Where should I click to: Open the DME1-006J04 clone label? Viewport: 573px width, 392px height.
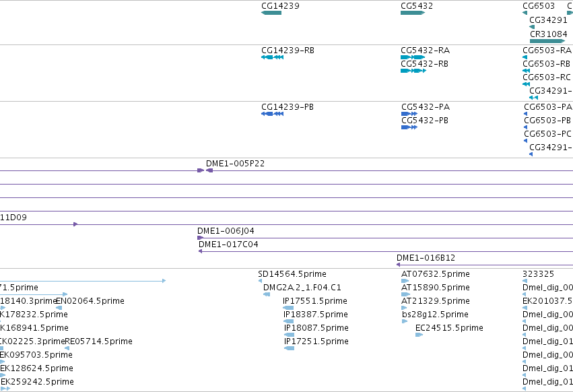click(226, 231)
